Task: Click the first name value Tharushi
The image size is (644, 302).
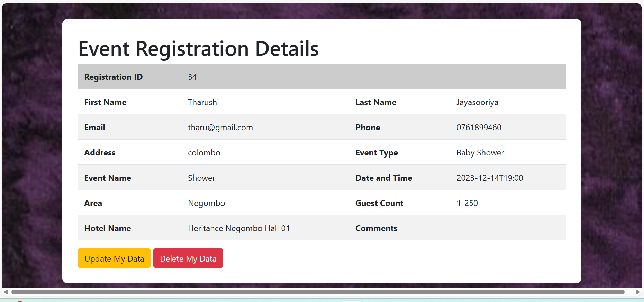Action: point(203,102)
